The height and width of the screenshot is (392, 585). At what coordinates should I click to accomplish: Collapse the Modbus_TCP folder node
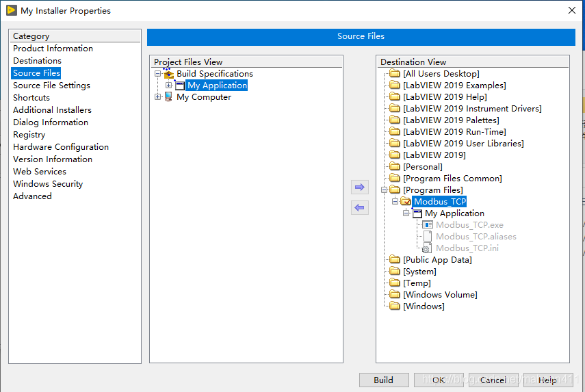[x=395, y=201]
